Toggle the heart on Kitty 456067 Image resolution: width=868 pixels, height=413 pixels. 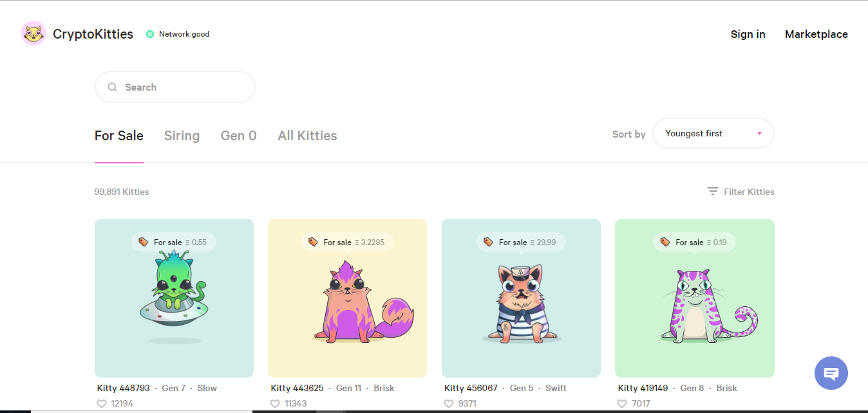(x=449, y=403)
